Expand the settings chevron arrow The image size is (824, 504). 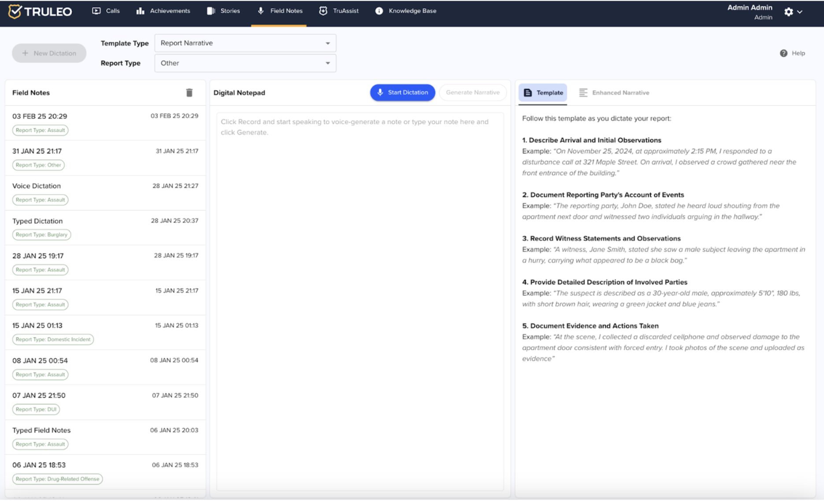pyautogui.click(x=800, y=12)
